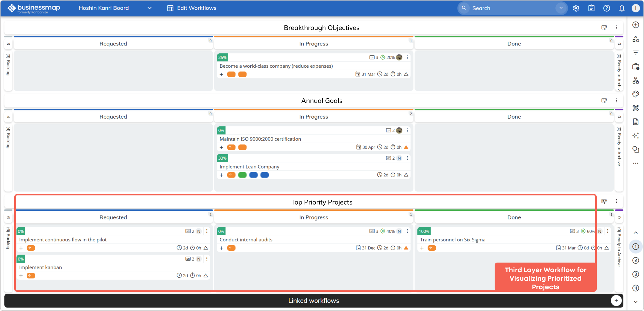Select the color palette icon in right sidebar
This screenshot has width=644, height=311.
(x=636, y=94)
